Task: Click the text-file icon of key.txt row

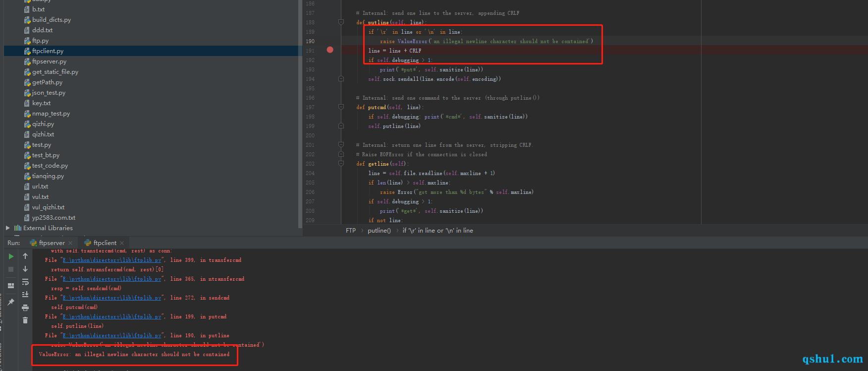Action: click(x=27, y=103)
